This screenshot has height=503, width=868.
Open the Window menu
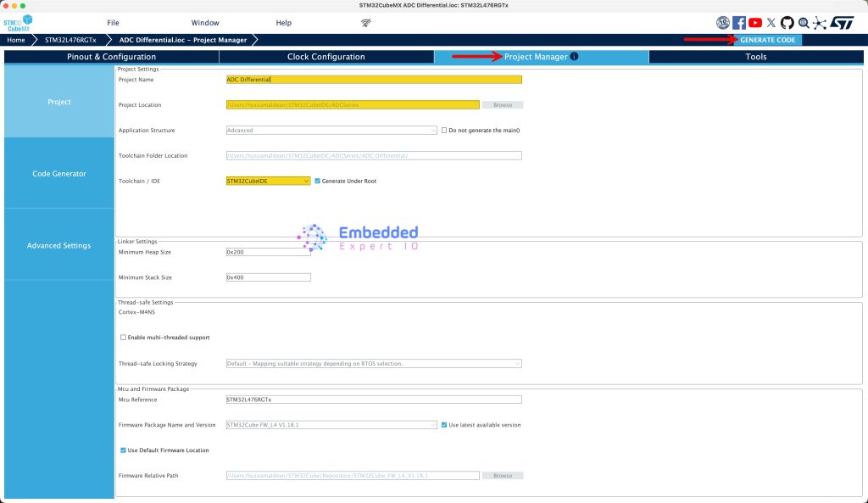(x=205, y=23)
